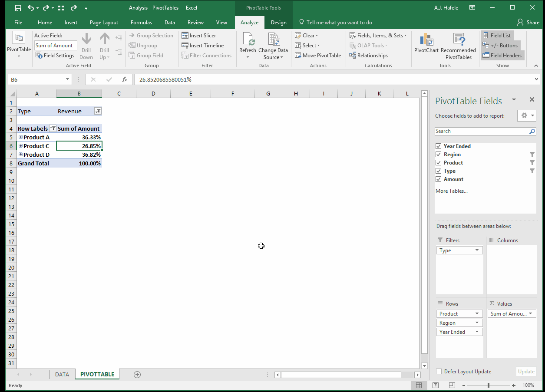The image size is (545, 392).
Task: Collapse the ribbon with the arrow
Action: coord(536,66)
